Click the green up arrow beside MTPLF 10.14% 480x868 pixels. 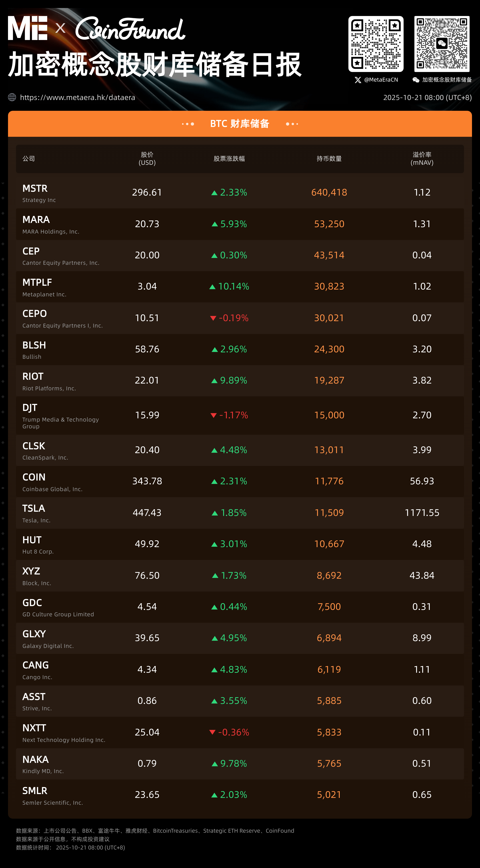(x=212, y=287)
